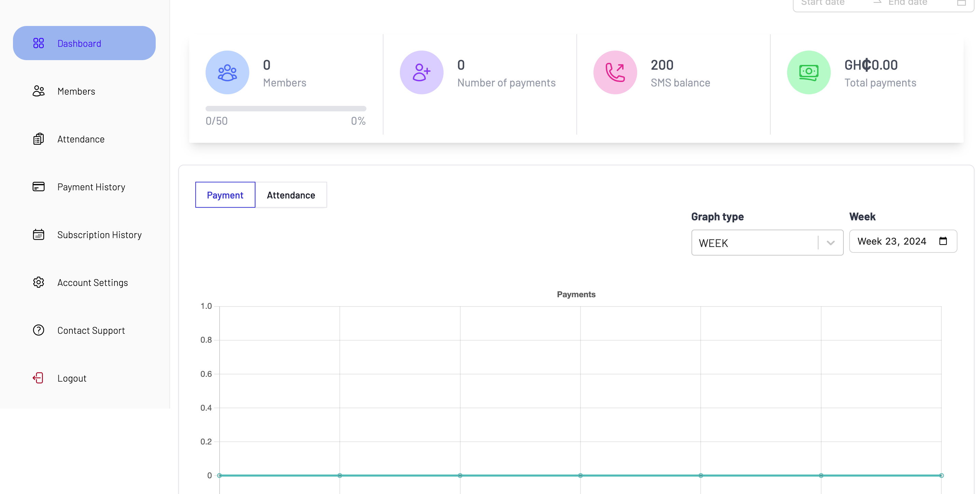Click the Attendance clipboard icon
The image size is (980, 494).
pos(39,139)
